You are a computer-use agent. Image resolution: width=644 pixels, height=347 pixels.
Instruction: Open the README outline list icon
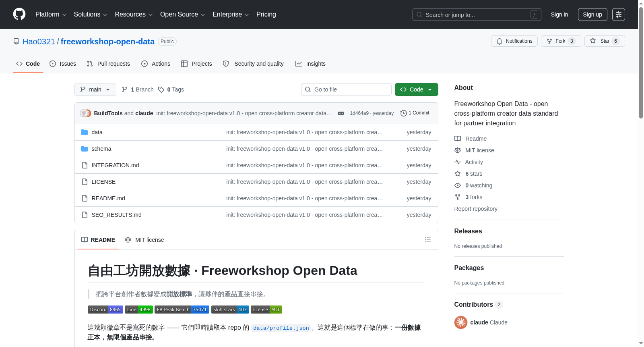[x=428, y=240]
